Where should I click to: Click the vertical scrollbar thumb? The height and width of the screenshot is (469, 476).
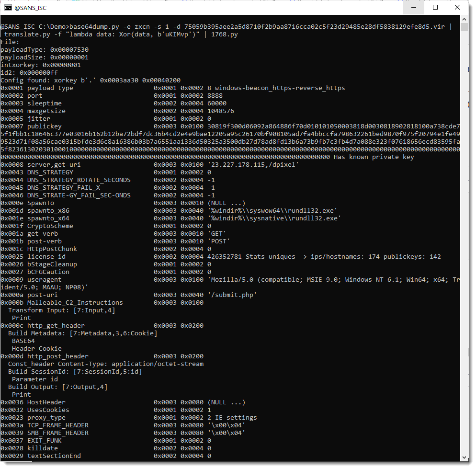[x=464, y=27]
